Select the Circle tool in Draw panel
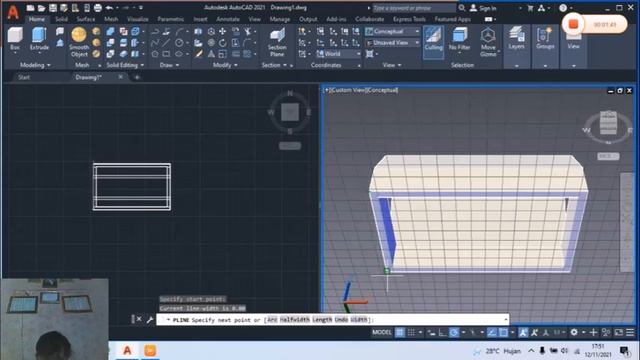The height and width of the screenshot is (360, 640). pos(179,43)
